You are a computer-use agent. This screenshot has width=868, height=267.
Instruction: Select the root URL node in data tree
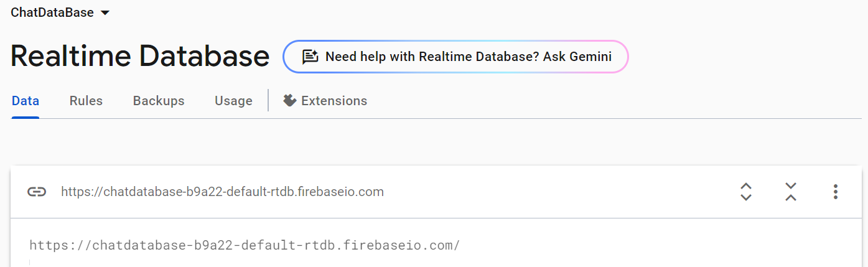tap(245, 245)
